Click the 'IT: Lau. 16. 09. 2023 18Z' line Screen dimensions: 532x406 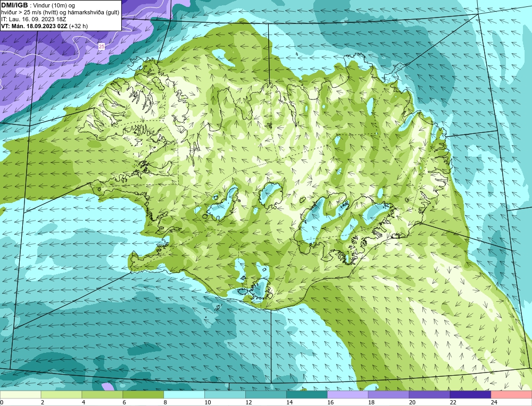[x=34, y=19]
